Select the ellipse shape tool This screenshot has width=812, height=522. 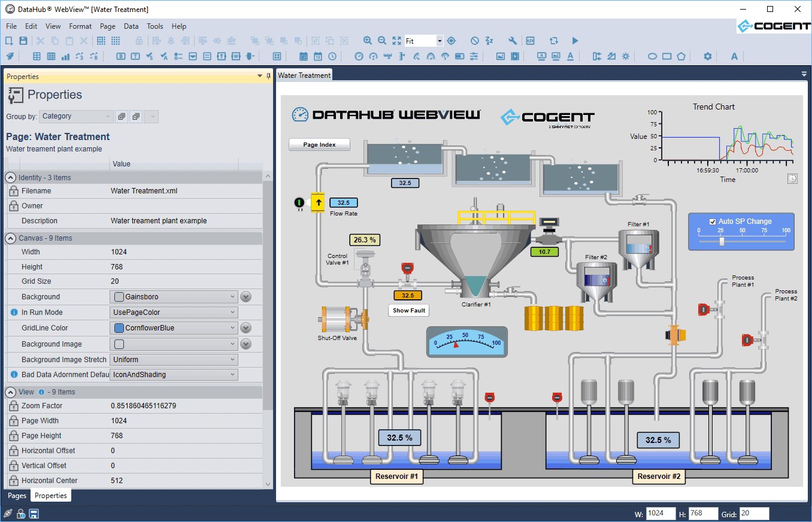click(x=652, y=56)
